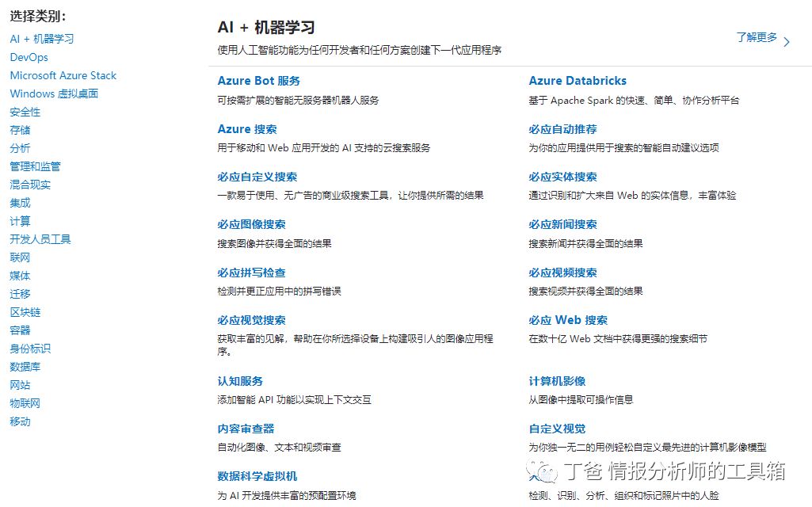Click 从图像中提取可操作信息 description
Viewport: 812px width, 507px height.
click(581, 400)
